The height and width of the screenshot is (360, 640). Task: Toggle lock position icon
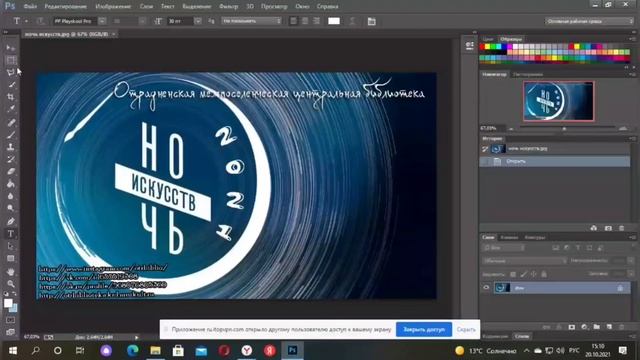pos(533,274)
